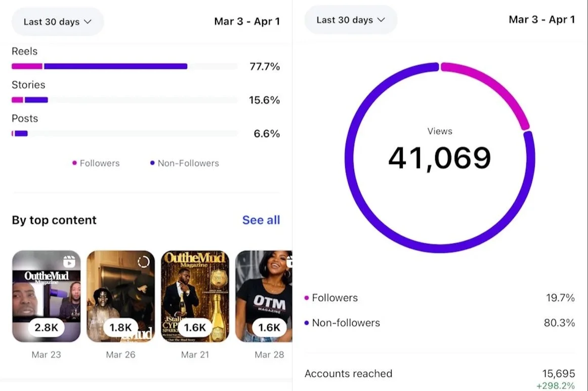Open left Last 30 days dropdown

[58, 22]
